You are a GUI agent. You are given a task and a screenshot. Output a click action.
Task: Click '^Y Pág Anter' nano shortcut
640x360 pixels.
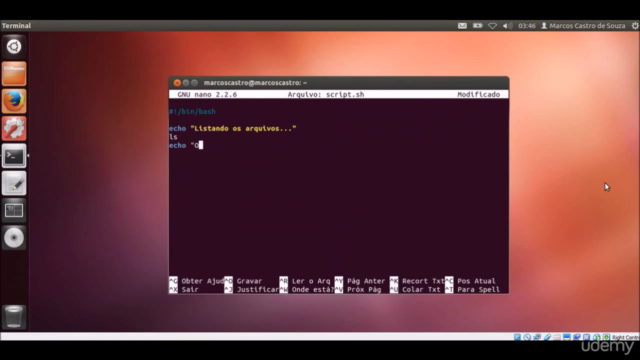pyautogui.click(x=360, y=281)
